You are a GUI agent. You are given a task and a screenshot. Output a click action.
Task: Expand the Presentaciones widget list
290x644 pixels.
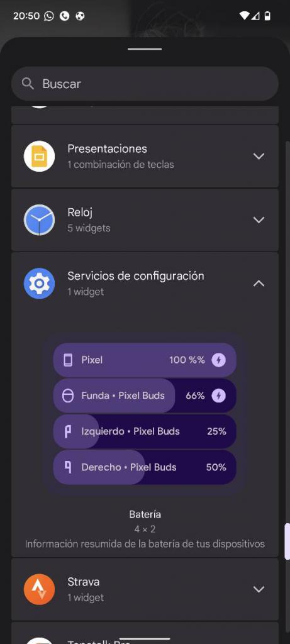click(x=259, y=156)
